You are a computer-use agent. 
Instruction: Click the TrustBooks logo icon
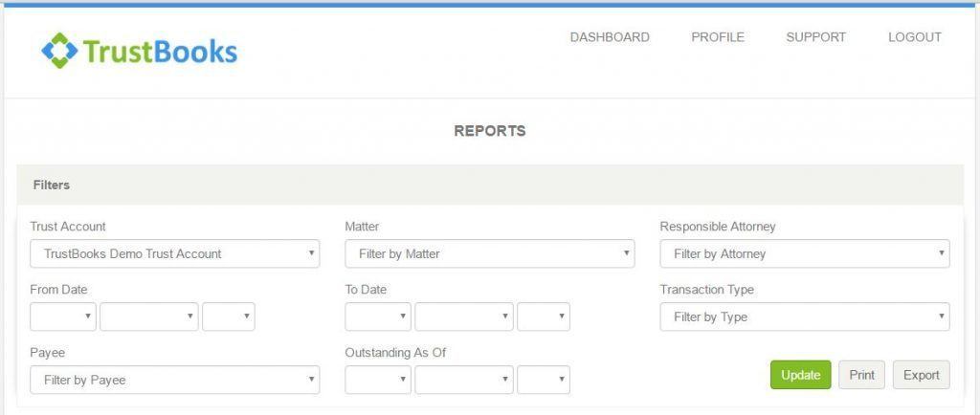coord(59,51)
